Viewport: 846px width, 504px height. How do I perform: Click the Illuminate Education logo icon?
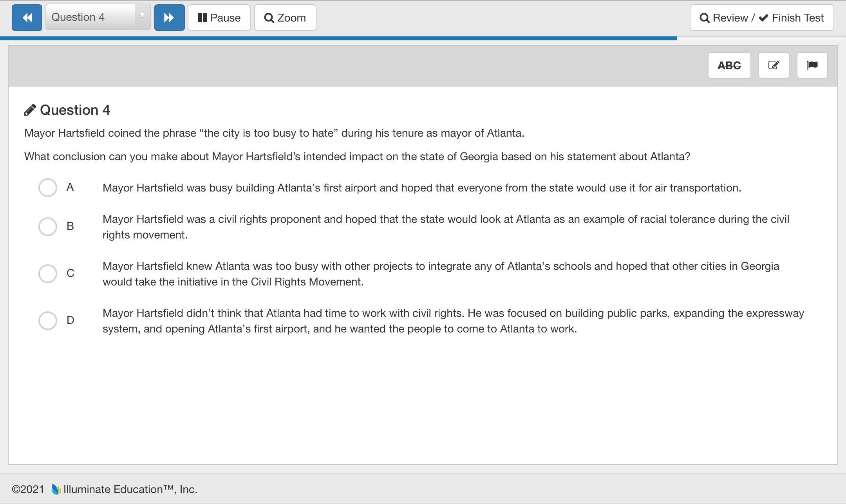(56, 489)
